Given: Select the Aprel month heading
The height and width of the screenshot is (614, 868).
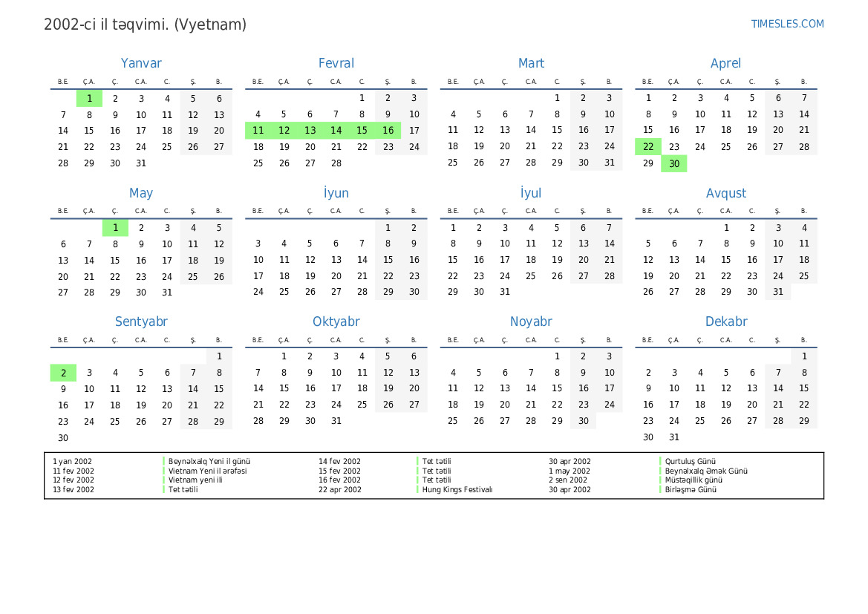Looking at the screenshot, I should (725, 63).
